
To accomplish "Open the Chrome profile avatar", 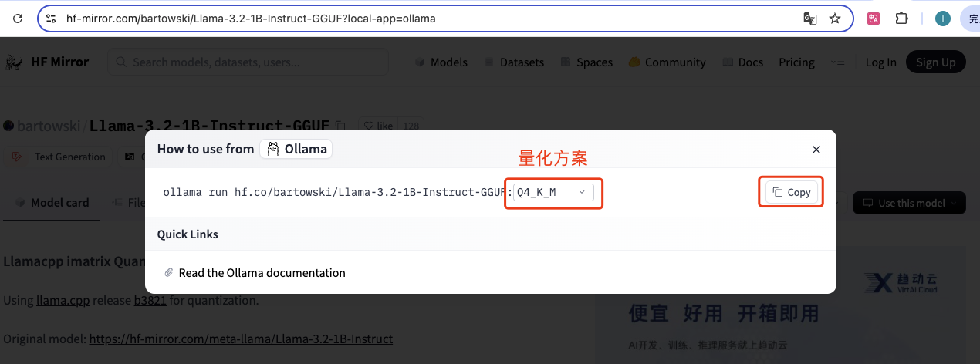I will [942, 19].
